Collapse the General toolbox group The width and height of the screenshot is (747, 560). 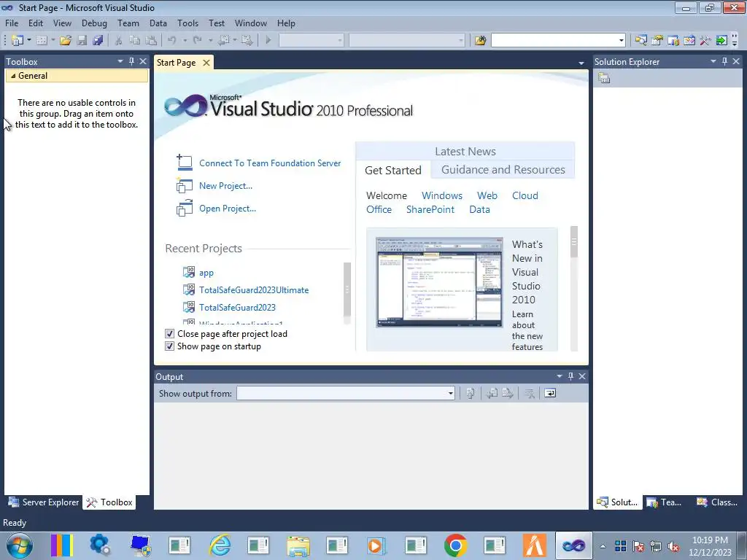coord(13,76)
